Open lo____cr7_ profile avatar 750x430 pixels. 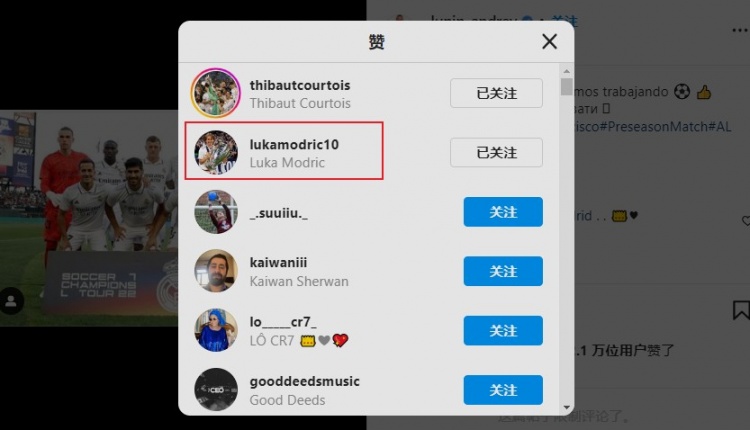tap(216, 331)
